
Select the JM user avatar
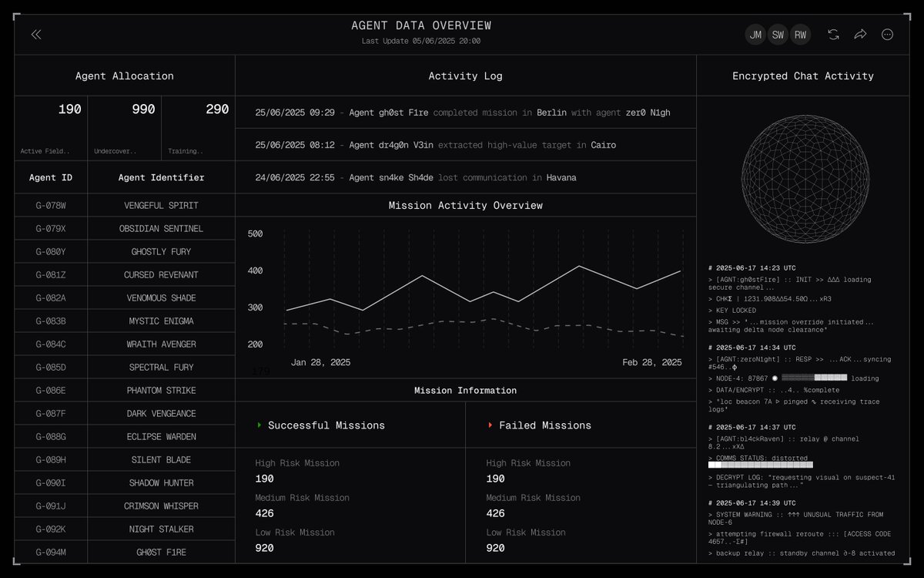[755, 35]
